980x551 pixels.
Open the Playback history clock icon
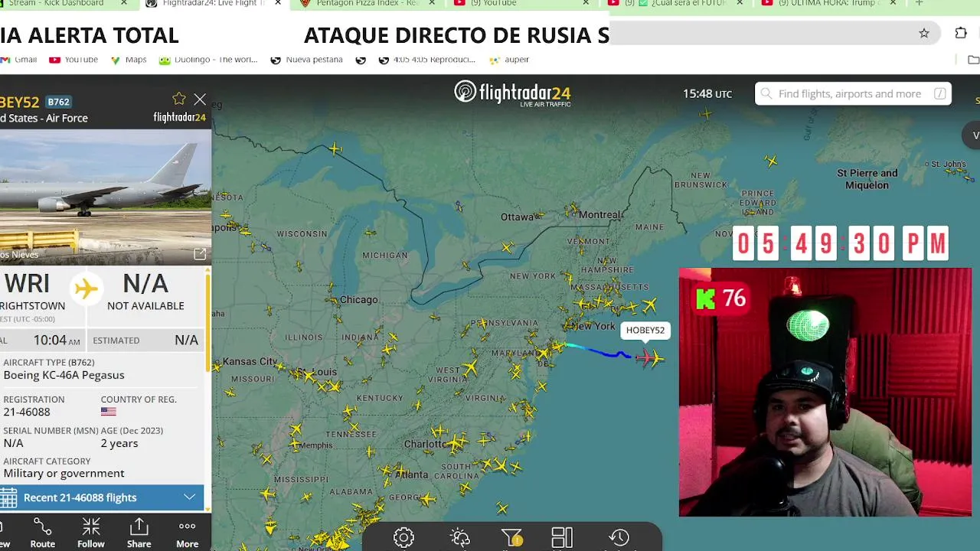click(619, 537)
